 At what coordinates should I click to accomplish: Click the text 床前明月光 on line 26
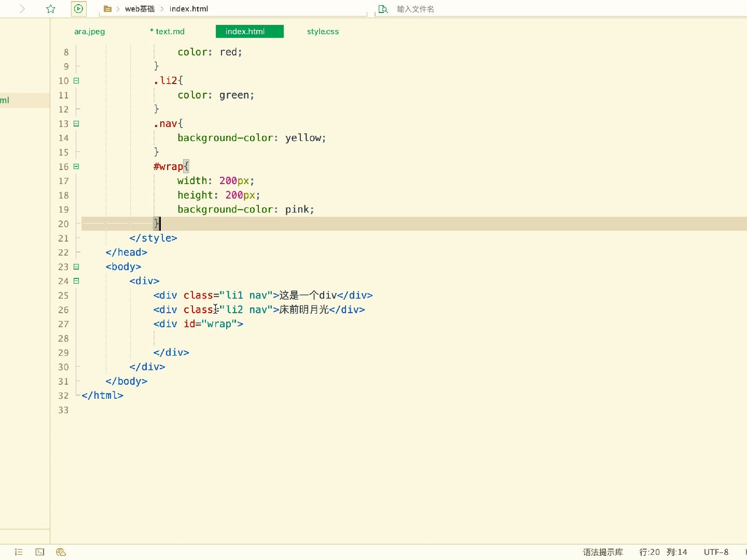(x=304, y=310)
